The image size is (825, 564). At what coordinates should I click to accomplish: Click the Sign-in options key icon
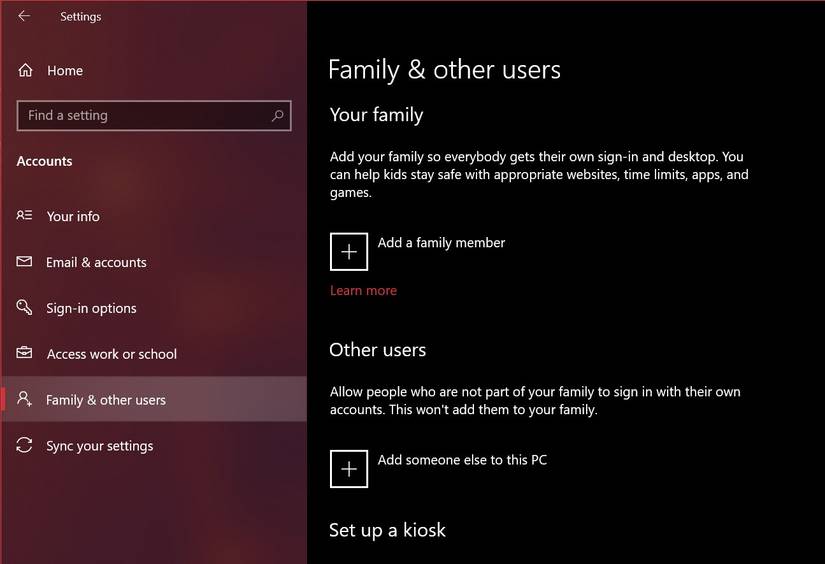tap(25, 308)
